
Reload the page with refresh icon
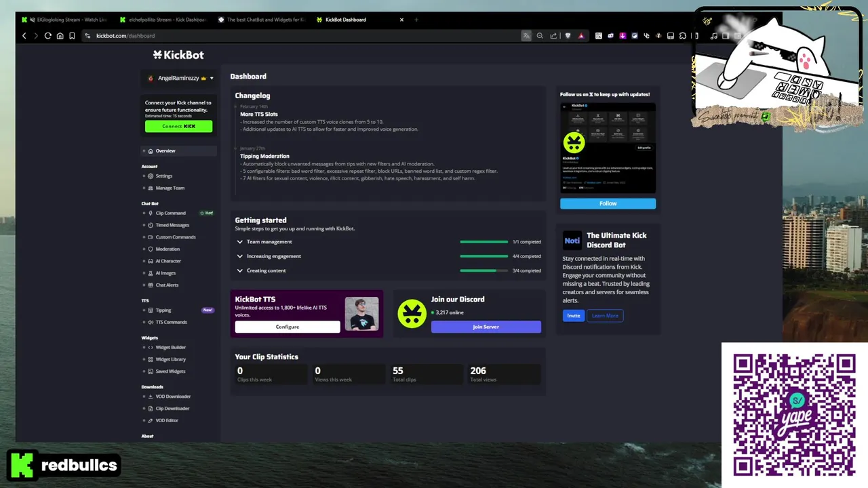pyautogui.click(x=47, y=36)
